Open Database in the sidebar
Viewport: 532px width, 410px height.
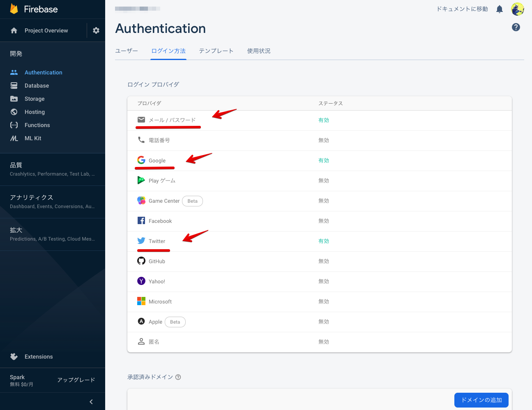tap(37, 86)
